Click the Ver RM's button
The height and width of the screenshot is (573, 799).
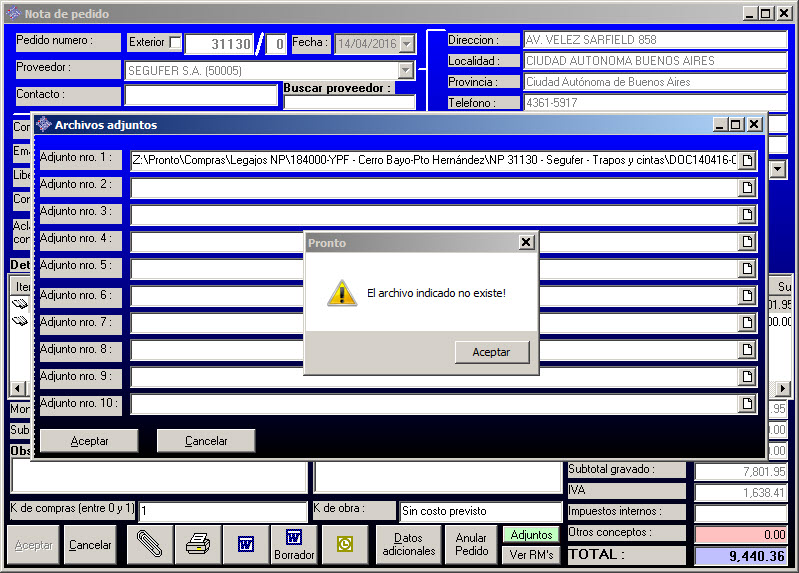click(x=530, y=554)
